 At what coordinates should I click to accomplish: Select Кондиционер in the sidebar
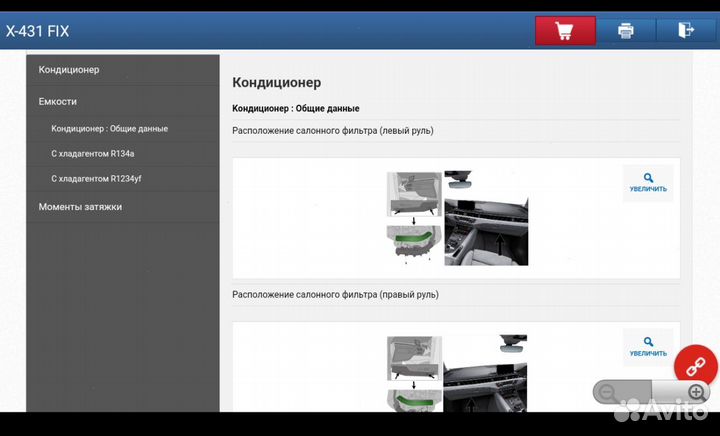pos(69,70)
